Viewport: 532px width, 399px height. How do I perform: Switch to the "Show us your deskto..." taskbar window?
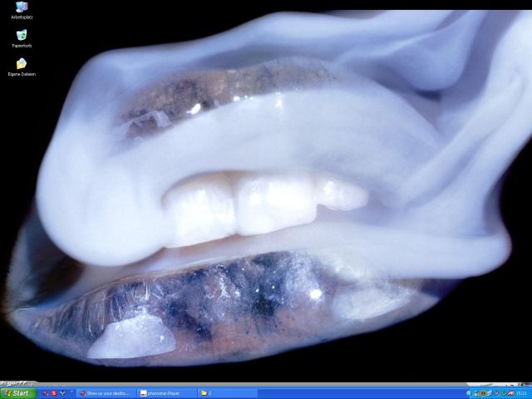106,393
